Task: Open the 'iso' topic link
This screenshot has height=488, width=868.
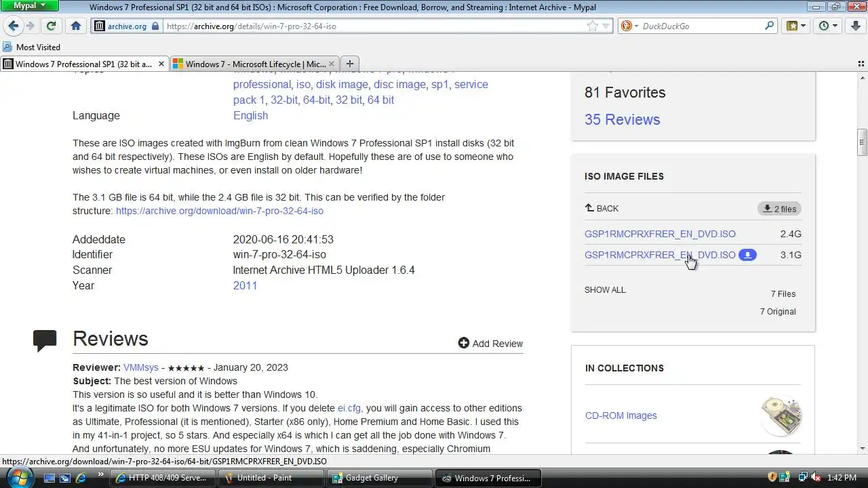Action: (x=303, y=84)
